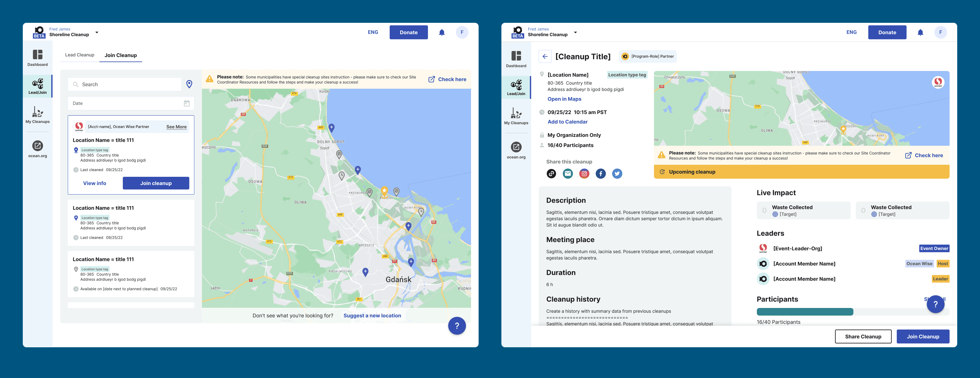Click the blue Join cleanup button in card
The width and height of the screenshot is (980, 378).
(x=156, y=183)
